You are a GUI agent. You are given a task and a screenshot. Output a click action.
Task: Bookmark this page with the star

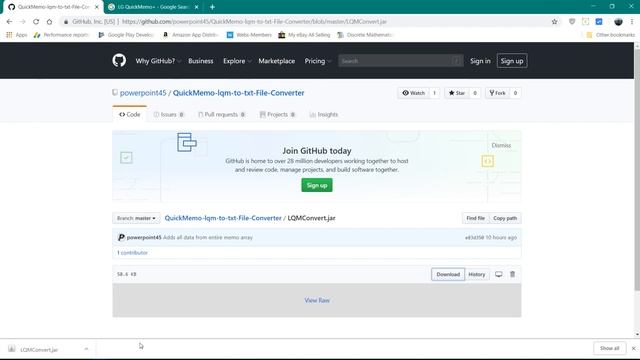[554, 22]
